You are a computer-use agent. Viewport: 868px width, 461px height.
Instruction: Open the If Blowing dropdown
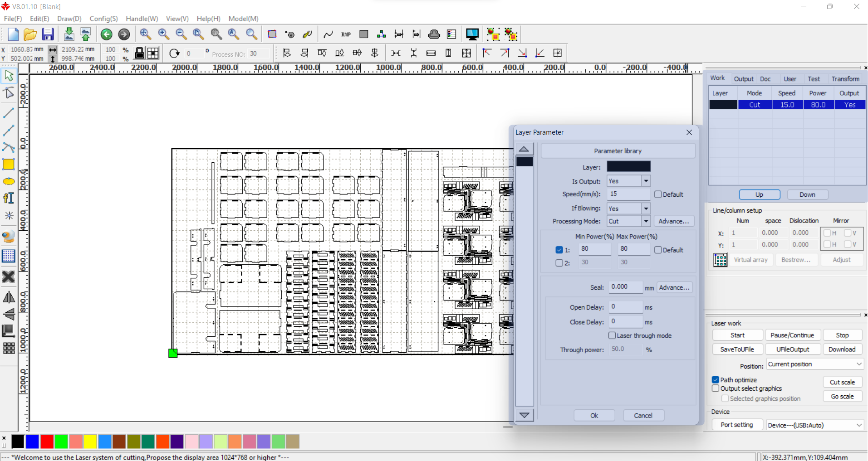coord(646,209)
